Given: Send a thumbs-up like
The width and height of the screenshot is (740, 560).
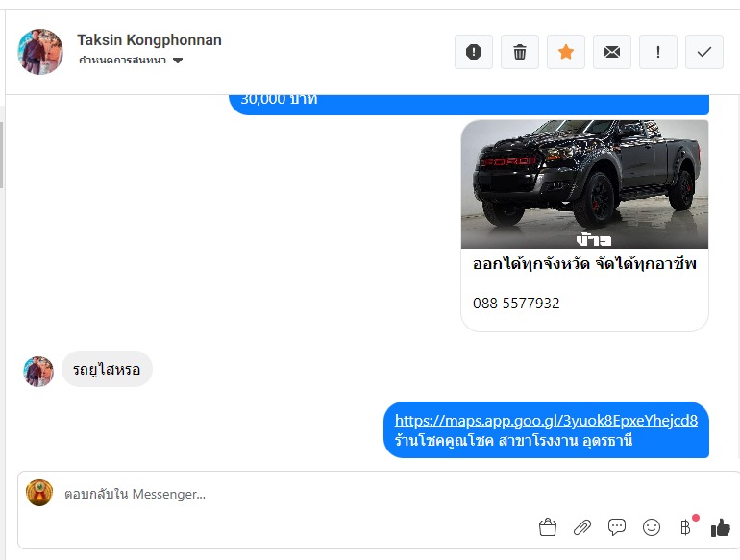Looking at the screenshot, I should pos(720,527).
